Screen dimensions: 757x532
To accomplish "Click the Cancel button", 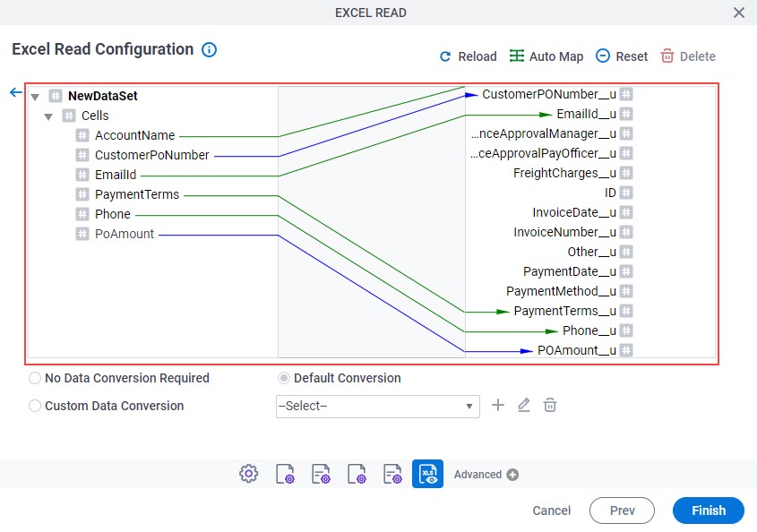I will click(551, 511).
